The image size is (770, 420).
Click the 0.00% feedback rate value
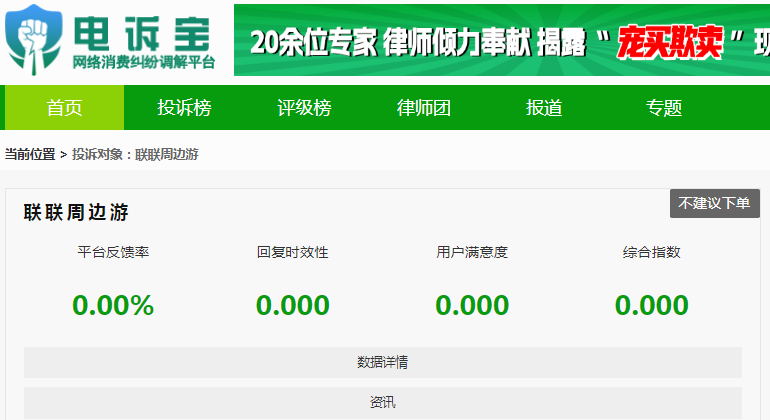[113, 305]
